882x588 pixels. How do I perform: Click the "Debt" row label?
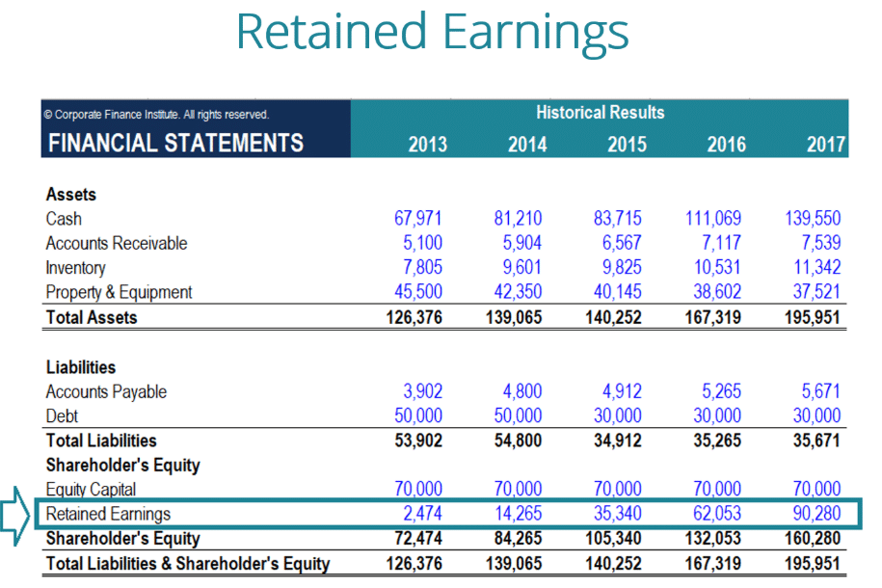[x=62, y=416]
